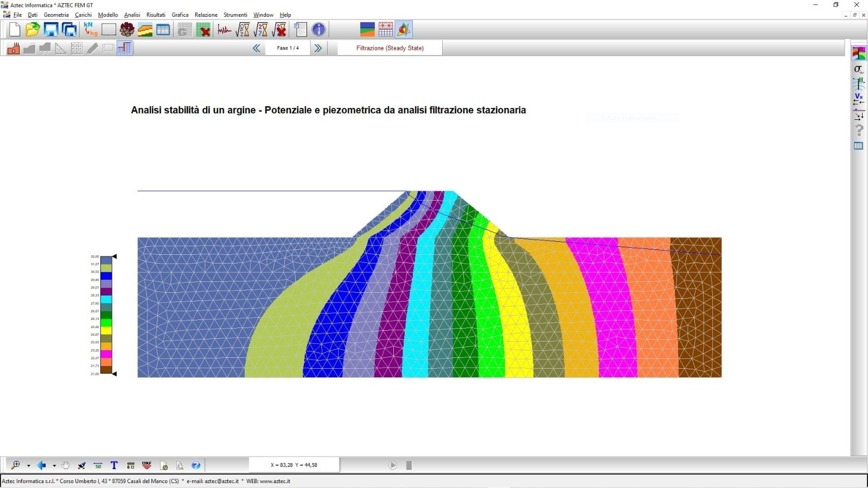
Task: Open the Grafica menu
Action: pos(180,15)
